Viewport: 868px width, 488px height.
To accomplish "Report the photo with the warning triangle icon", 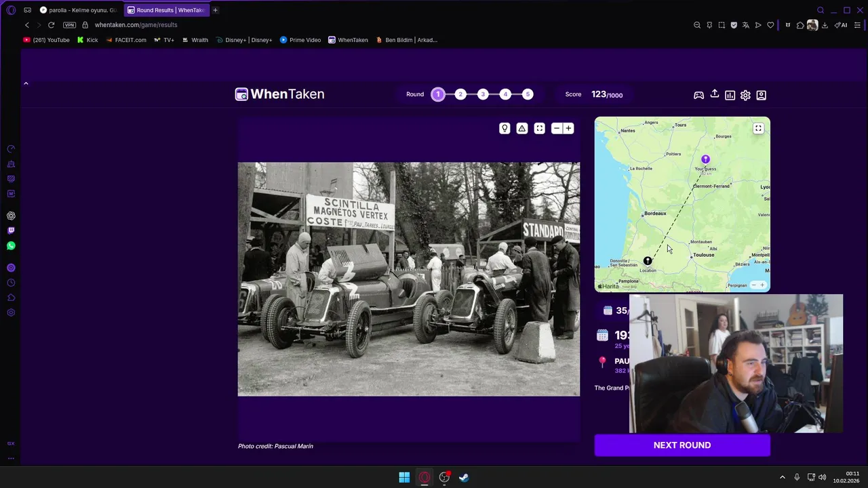I will 522,128.
